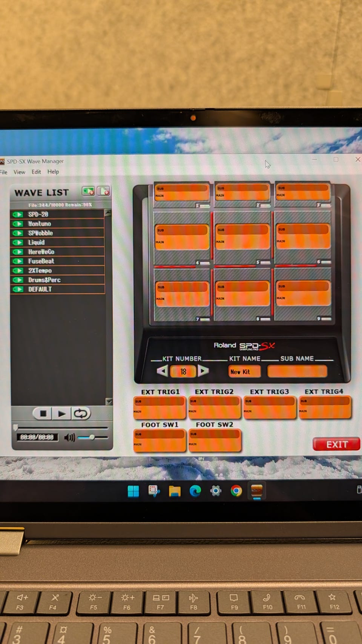This screenshot has width=362, height=644.
Task: Click the green import wave icon in Wave List header
Action: [x=89, y=191]
